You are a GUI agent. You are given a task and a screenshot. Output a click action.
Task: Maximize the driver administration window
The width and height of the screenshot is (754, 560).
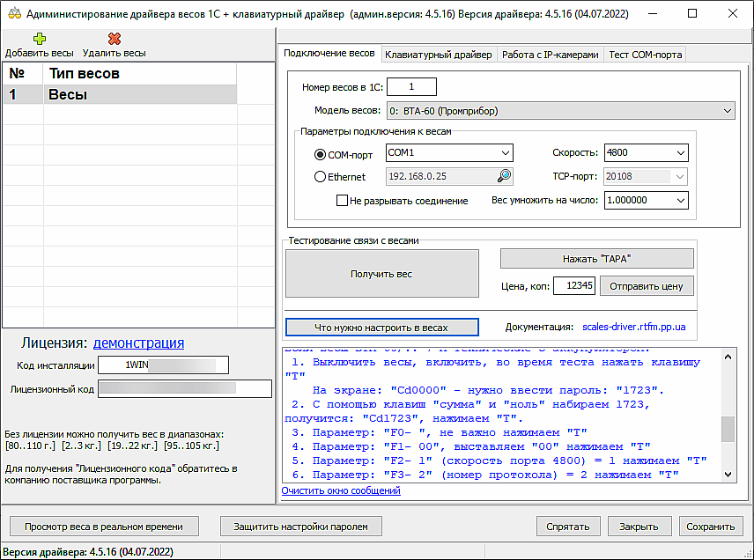click(x=692, y=13)
